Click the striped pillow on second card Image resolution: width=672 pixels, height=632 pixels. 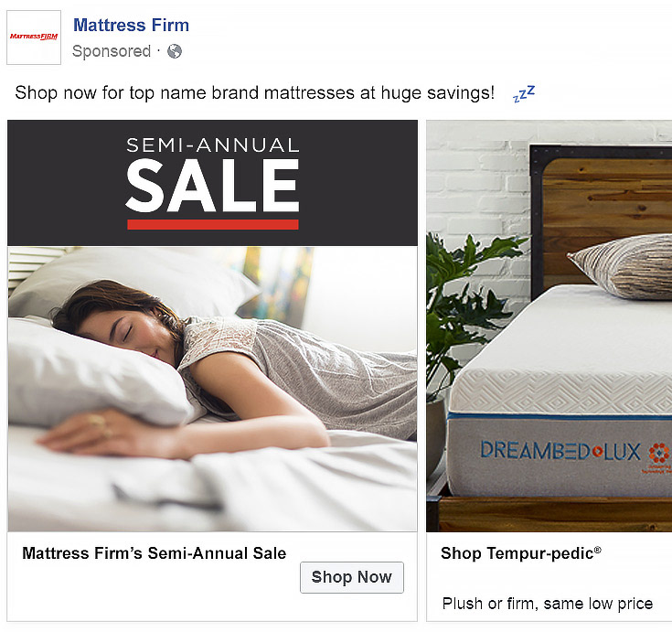(620, 267)
